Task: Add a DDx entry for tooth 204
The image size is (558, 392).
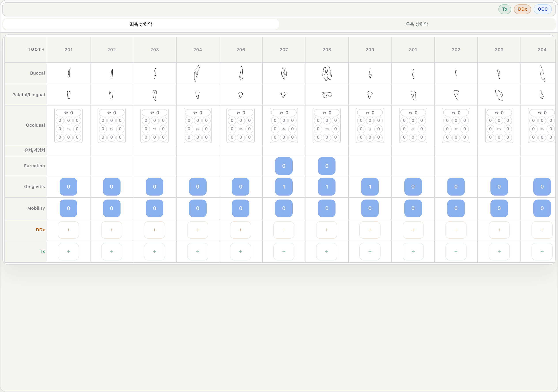Action: (198, 230)
